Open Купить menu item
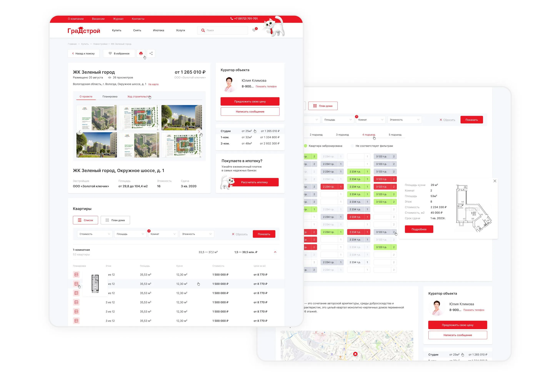 [117, 30]
